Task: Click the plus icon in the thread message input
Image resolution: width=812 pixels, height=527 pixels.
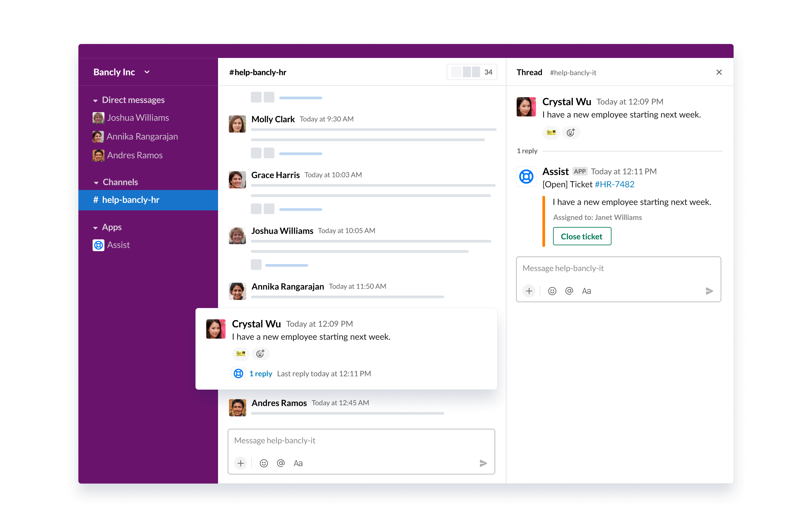Action: coord(528,290)
